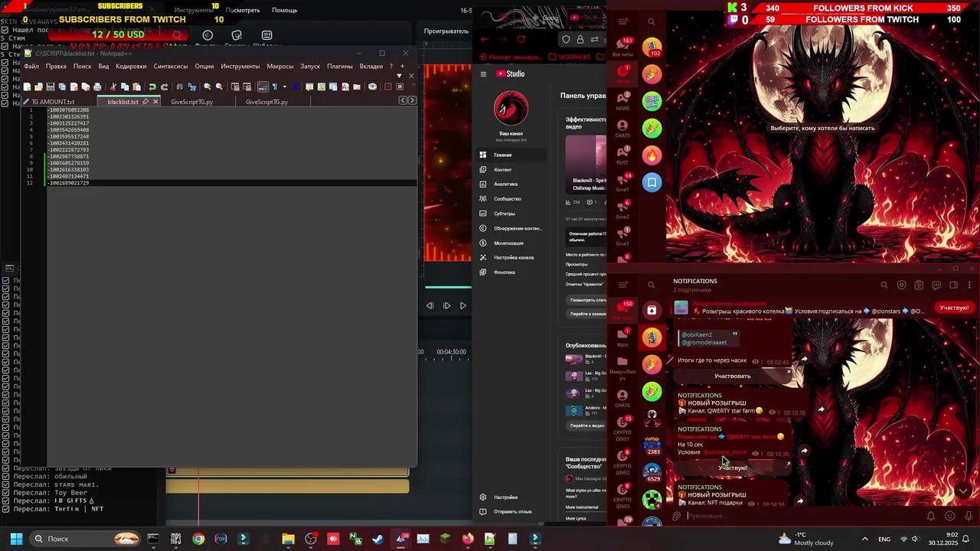This screenshot has width=980, height=551.
Task: Open the Main folder in Telegram sidebar
Action: click(622, 337)
